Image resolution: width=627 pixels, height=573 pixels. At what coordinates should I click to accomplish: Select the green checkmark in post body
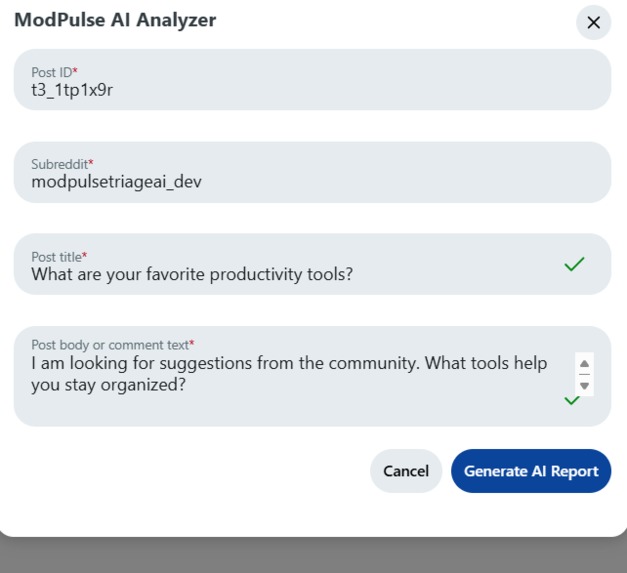click(572, 400)
